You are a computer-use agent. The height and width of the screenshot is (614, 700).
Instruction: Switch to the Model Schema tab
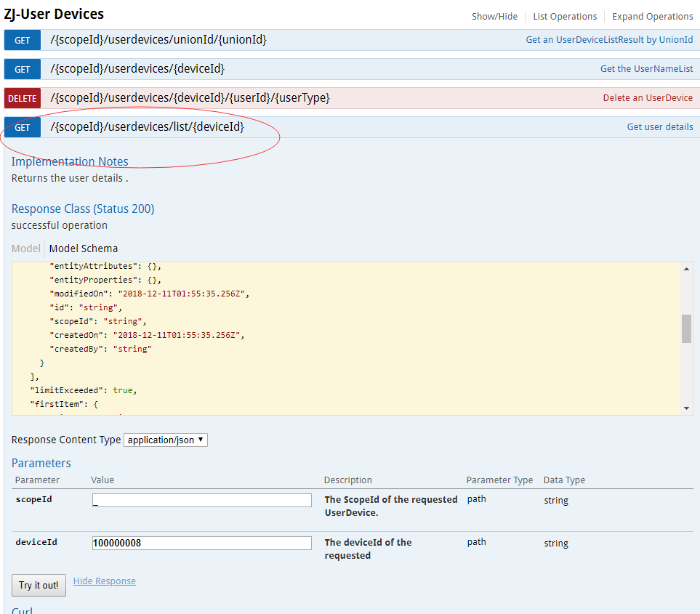pos(84,249)
